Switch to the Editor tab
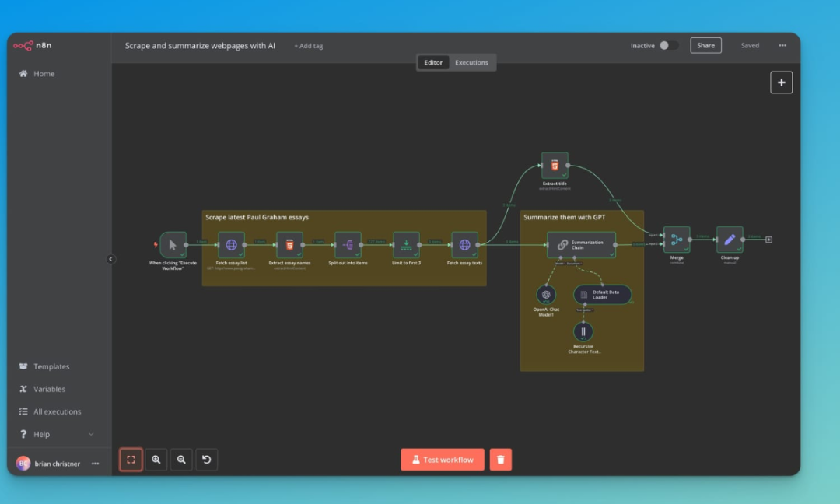 pyautogui.click(x=433, y=63)
